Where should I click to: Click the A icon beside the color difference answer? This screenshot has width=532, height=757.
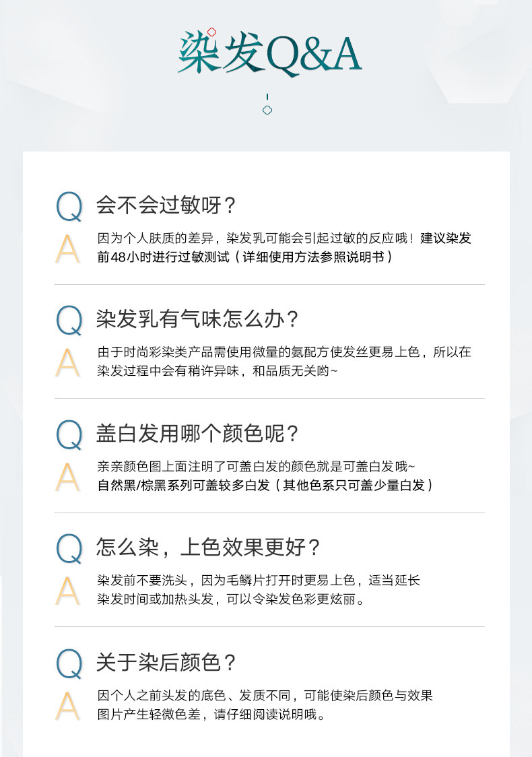click(x=67, y=705)
